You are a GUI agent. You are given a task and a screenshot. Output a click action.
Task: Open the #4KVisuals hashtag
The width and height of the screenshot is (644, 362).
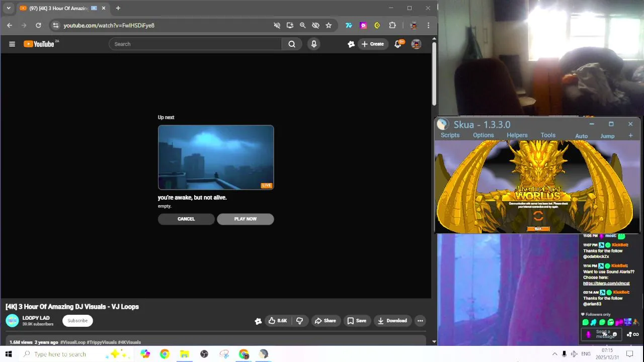[129, 342]
